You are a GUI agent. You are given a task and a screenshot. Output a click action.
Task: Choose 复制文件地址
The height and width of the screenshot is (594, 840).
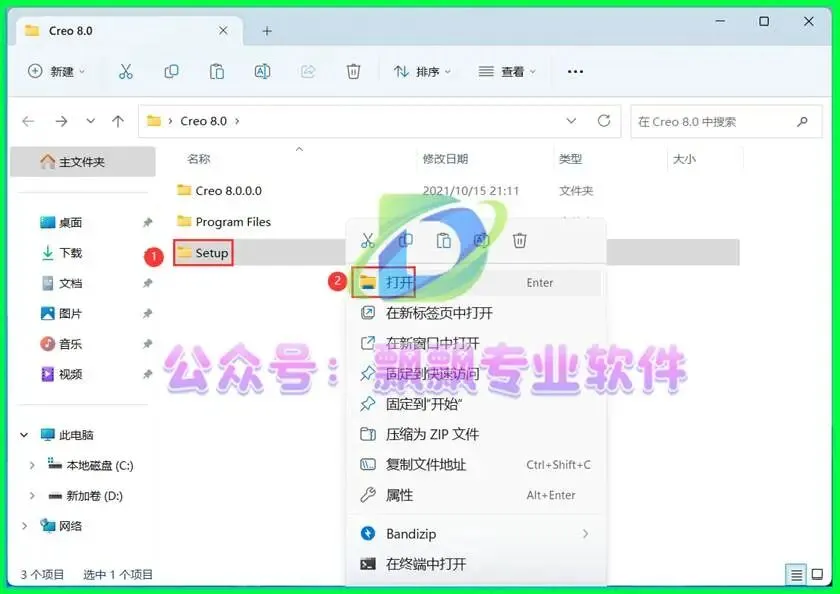tap(475, 464)
